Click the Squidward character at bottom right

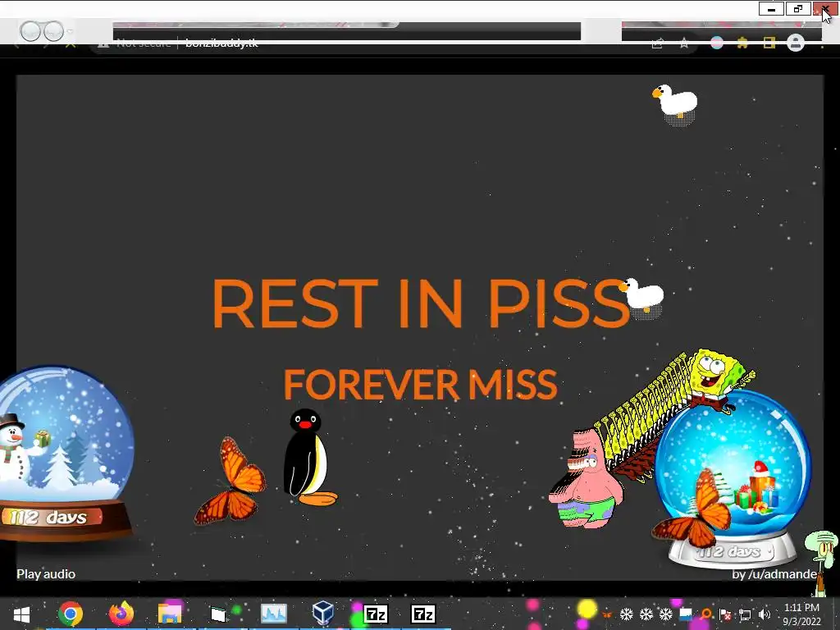(824, 563)
